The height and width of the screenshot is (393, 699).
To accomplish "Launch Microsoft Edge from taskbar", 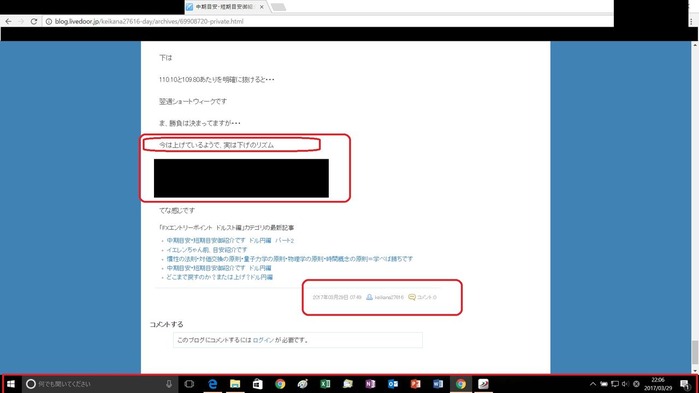I will 213,384.
